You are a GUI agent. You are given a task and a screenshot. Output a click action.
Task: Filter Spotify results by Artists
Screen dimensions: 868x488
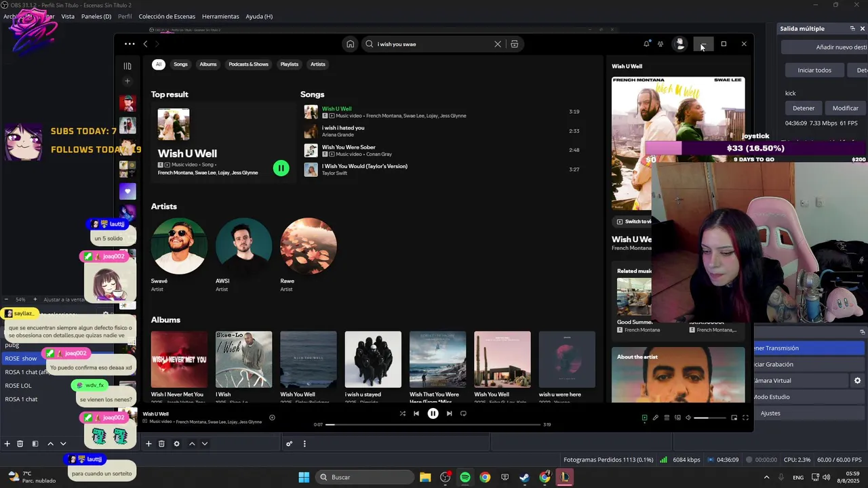coord(318,64)
